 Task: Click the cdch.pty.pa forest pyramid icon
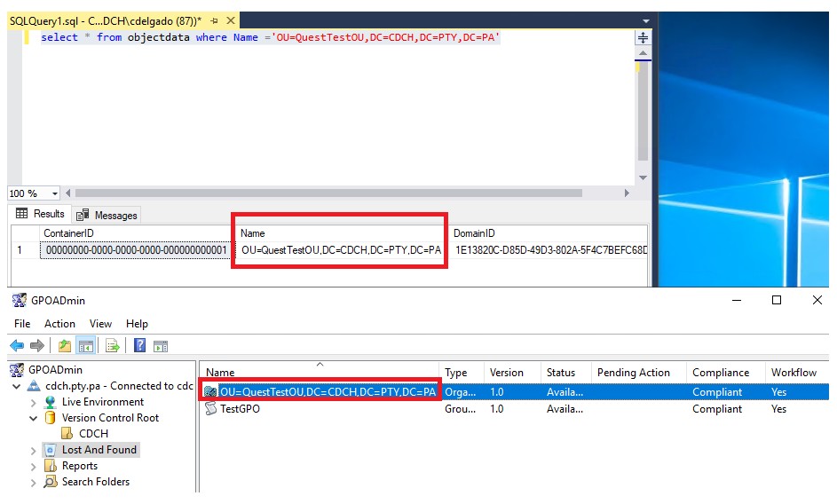34,385
